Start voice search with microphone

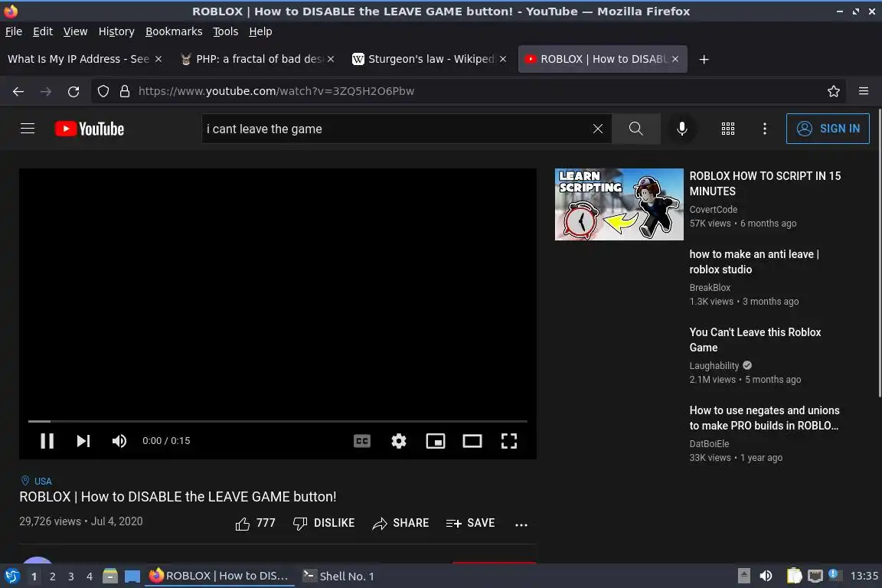coord(681,129)
